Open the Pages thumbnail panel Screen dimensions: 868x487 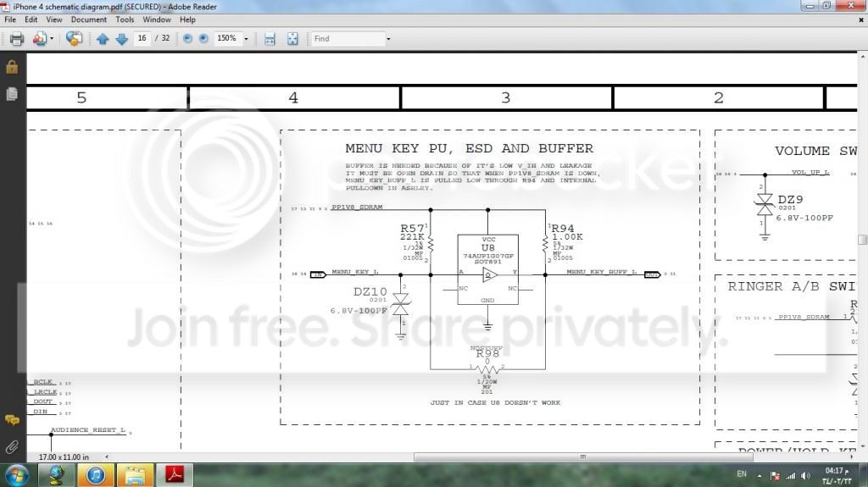[12, 94]
